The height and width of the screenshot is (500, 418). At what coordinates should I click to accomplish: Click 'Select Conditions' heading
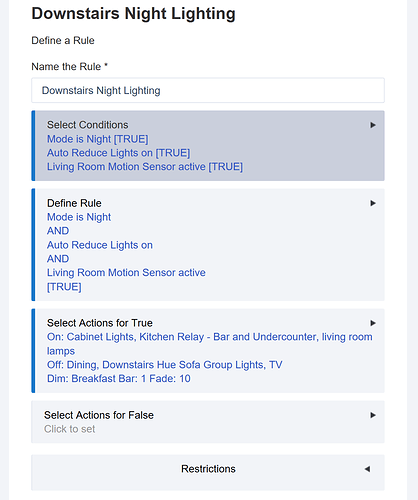tap(88, 125)
